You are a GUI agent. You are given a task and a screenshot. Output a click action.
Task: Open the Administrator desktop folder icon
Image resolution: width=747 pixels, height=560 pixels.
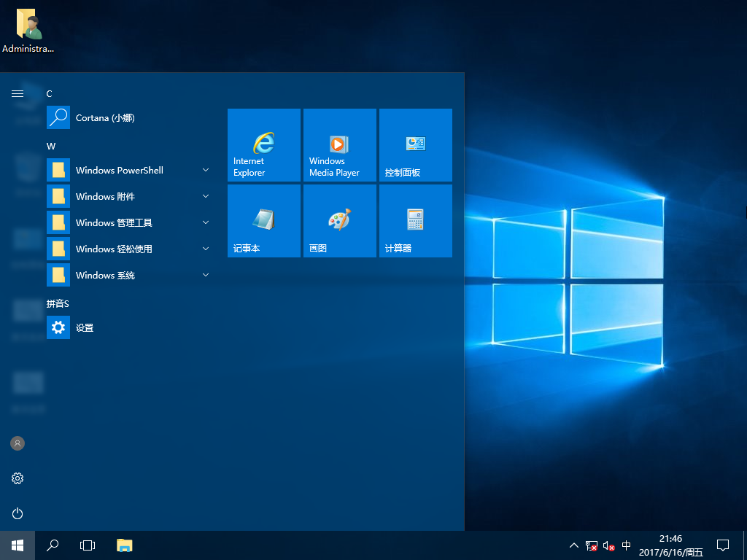[28, 30]
